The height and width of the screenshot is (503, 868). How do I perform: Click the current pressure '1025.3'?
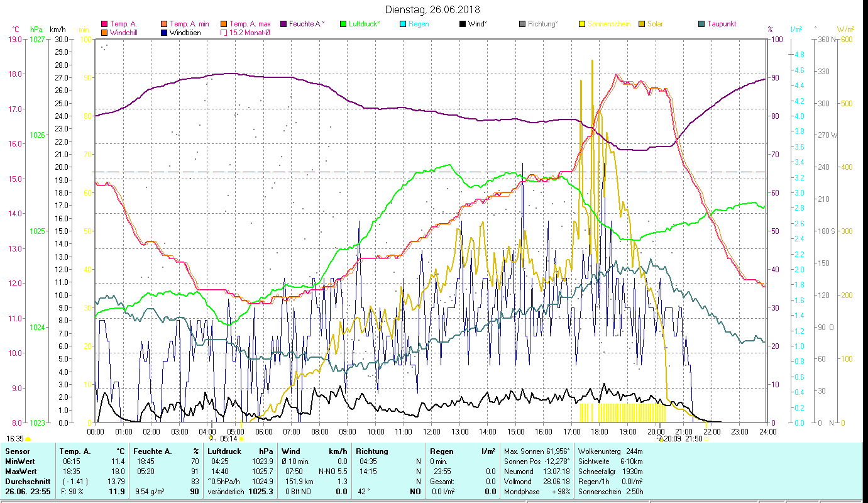click(261, 492)
